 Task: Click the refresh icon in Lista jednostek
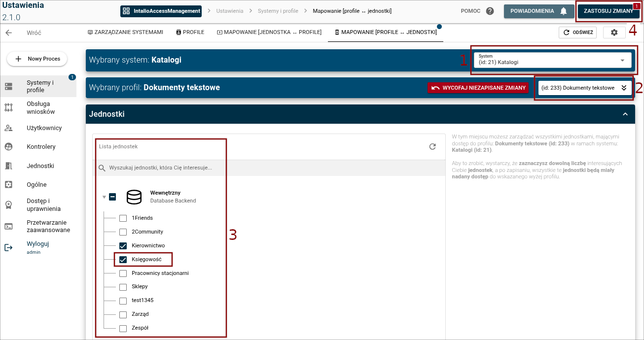point(432,146)
